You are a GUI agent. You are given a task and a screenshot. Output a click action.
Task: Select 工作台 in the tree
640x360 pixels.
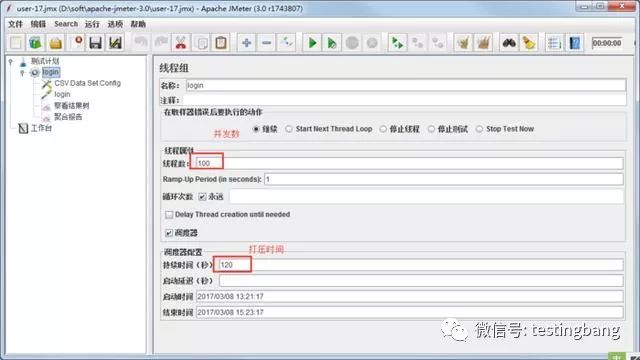41,128
